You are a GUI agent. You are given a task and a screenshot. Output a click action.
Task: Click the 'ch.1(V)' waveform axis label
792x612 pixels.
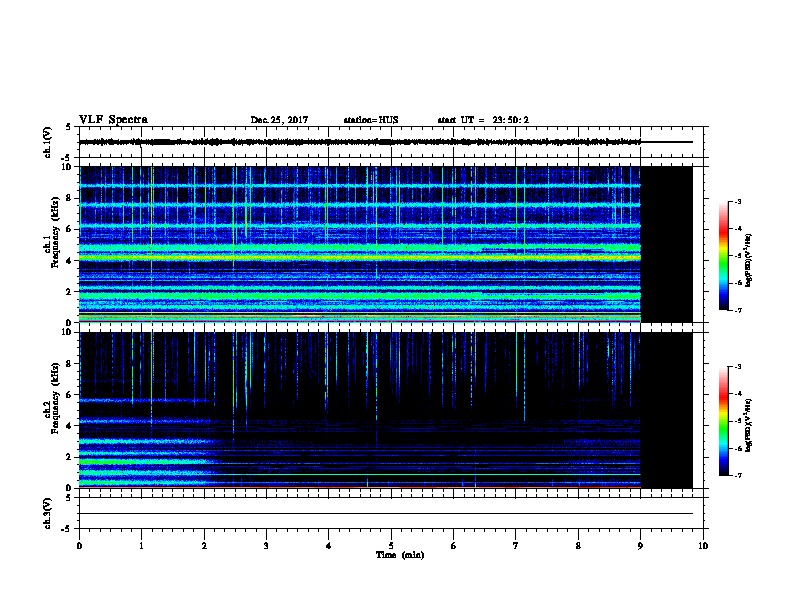[x=48, y=142]
